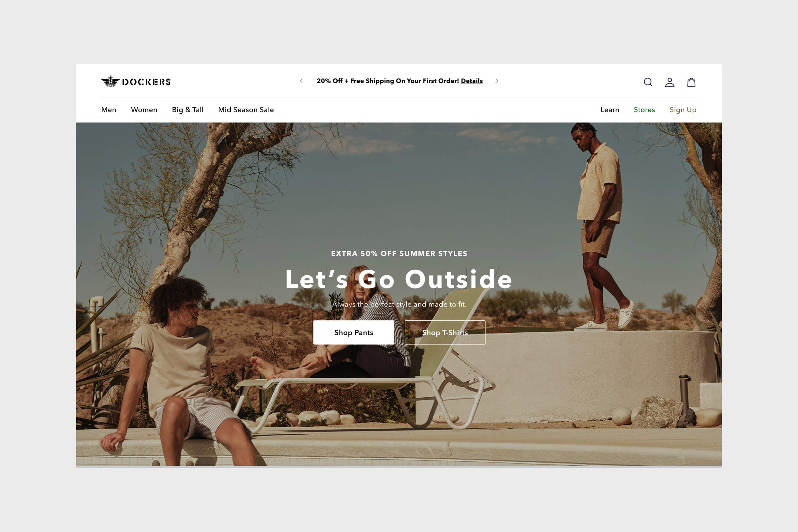The height and width of the screenshot is (532, 798).
Task: Expand the Big & Tall dropdown menu
Action: [188, 110]
